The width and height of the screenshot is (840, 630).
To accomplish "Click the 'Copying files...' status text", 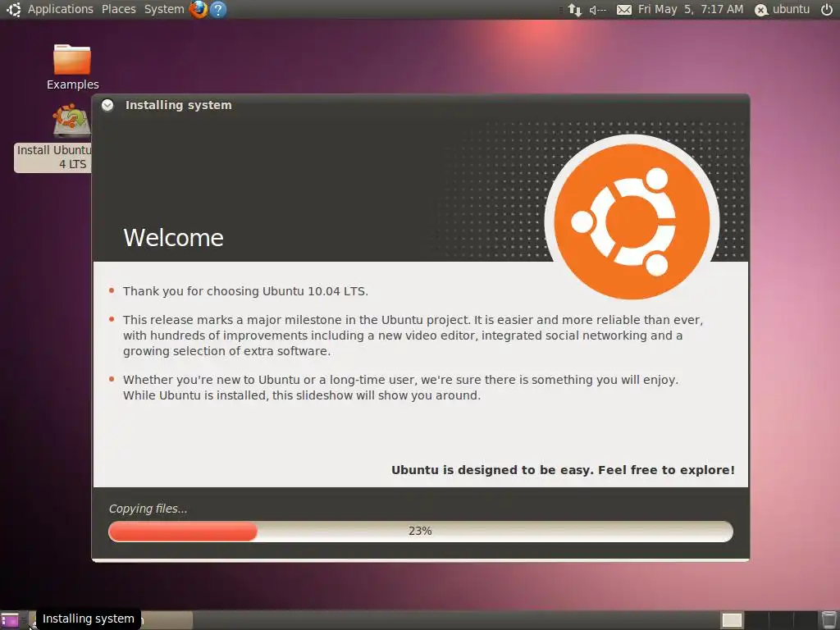I will pos(148,509).
